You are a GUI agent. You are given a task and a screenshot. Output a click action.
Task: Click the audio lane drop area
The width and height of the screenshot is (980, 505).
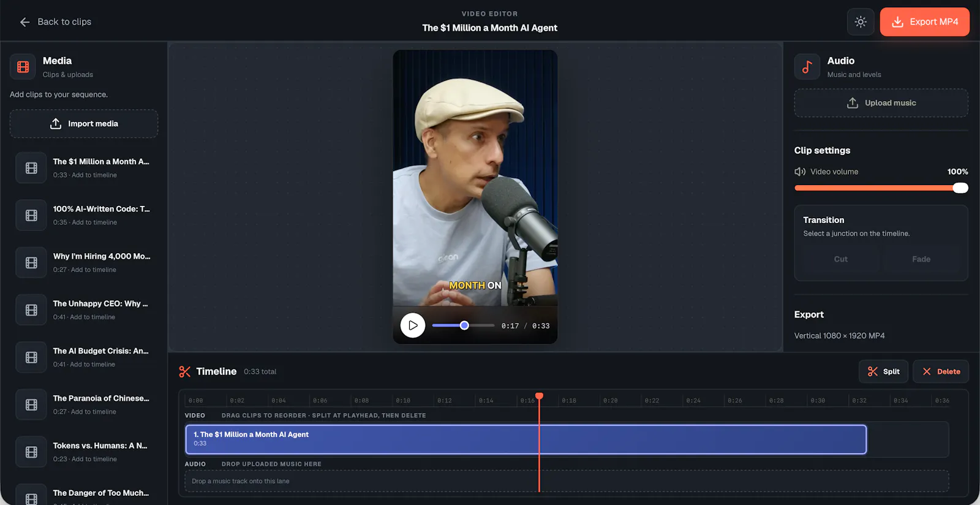(x=567, y=481)
